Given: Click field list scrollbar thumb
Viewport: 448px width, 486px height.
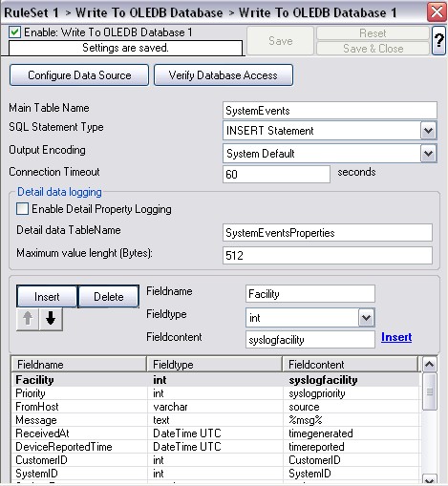Looking at the screenshot, I should click(x=430, y=391).
